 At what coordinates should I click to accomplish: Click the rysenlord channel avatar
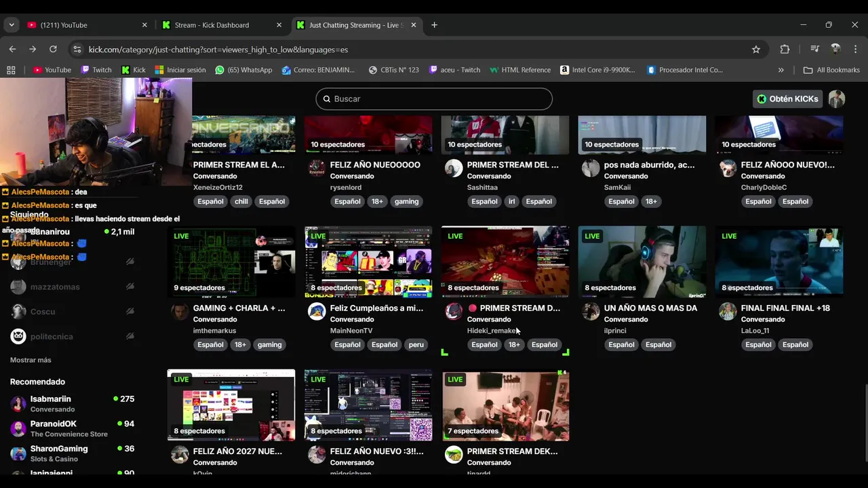pos(317,167)
